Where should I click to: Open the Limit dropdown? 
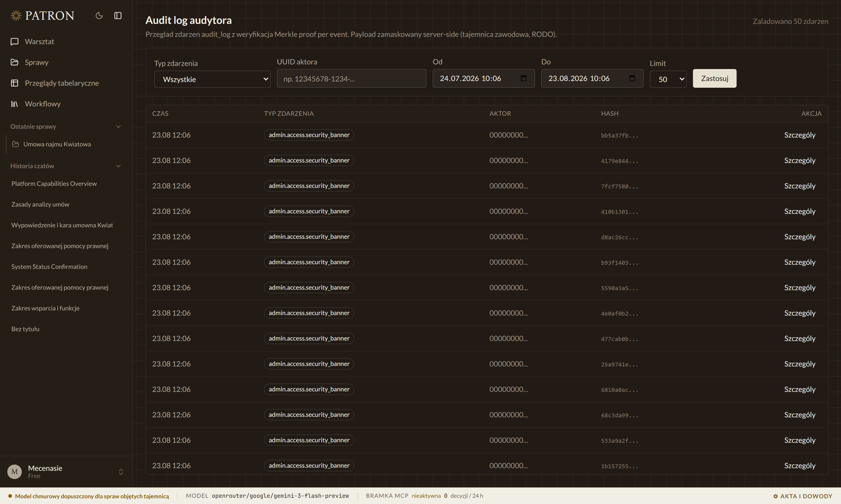(668, 79)
